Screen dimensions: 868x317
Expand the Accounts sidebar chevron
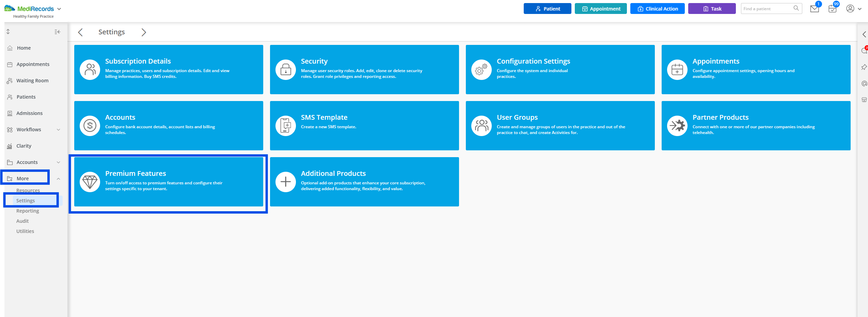click(58, 162)
